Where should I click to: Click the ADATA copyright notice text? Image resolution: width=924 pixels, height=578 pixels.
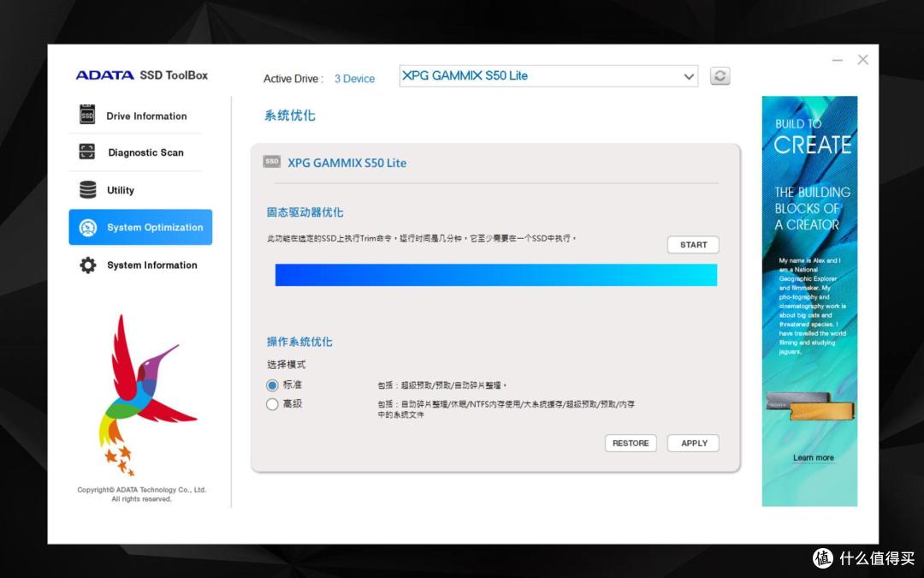point(141,494)
